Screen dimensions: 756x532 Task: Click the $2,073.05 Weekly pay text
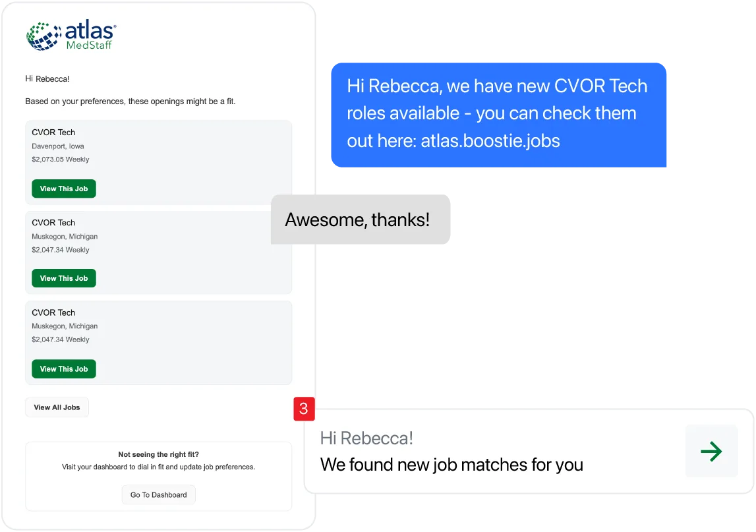pyautogui.click(x=61, y=160)
